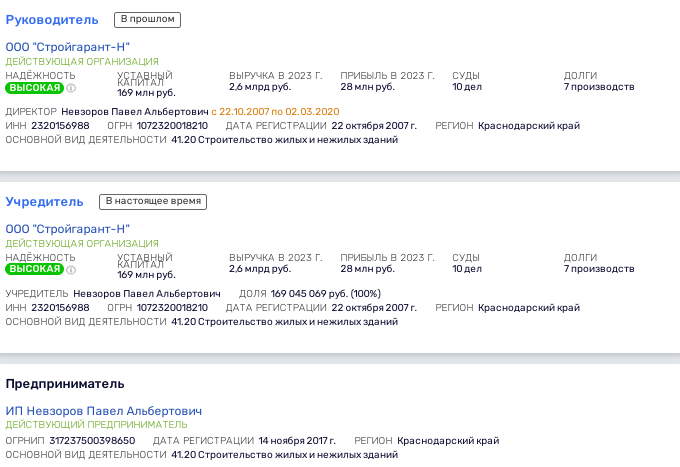This screenshot has height=467, width=680.
Task: Click reliability info icon in Учредитель card
Action: (x=71, y=270)
